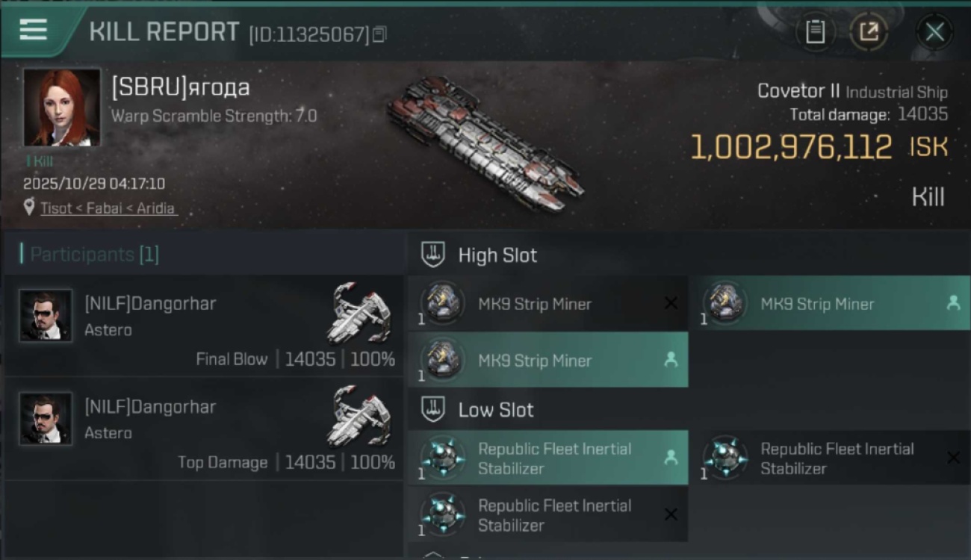Viewport: 971px width, 560px height.
Task: Click the Top Damage Dangorhar portrait
Action: pos(46,419)
